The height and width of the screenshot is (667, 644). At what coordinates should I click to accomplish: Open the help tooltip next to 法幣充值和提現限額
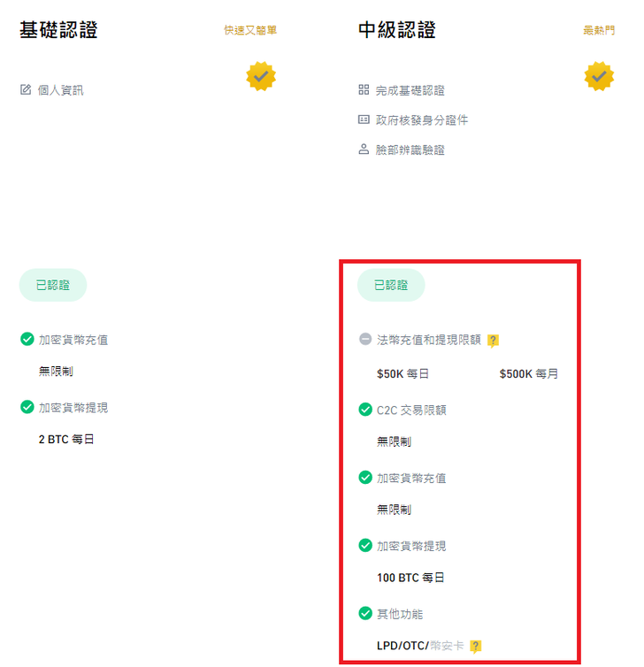[x=494, y=340]
